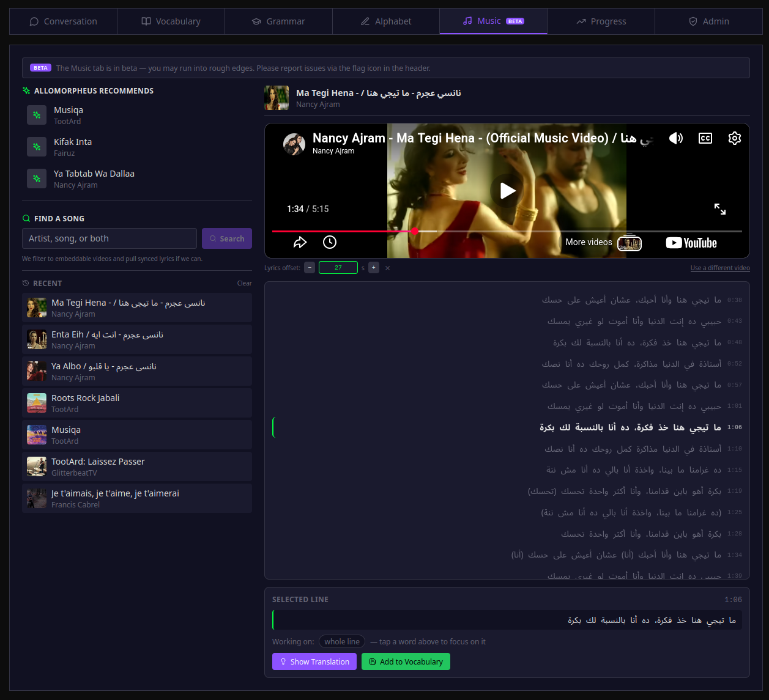This screenshot has height=700, width=769.
Task: Click the video share arrow icon
Action: [x=300, y=242]
